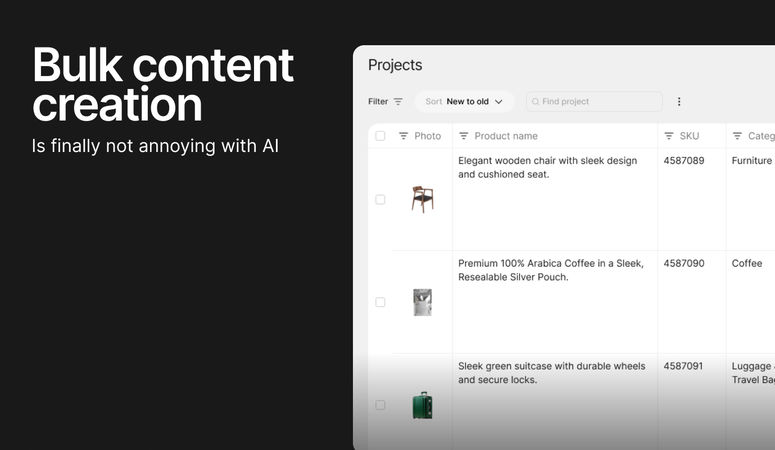Click the Product name column filter icon
The width and height of the screenshot is (775, 450).
(x=463, y=136)
